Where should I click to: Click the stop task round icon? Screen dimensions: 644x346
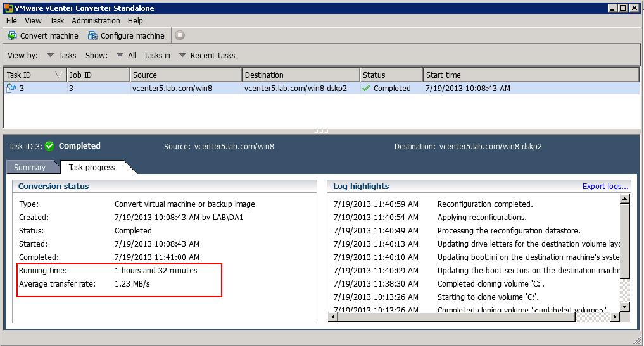[179, 35]
